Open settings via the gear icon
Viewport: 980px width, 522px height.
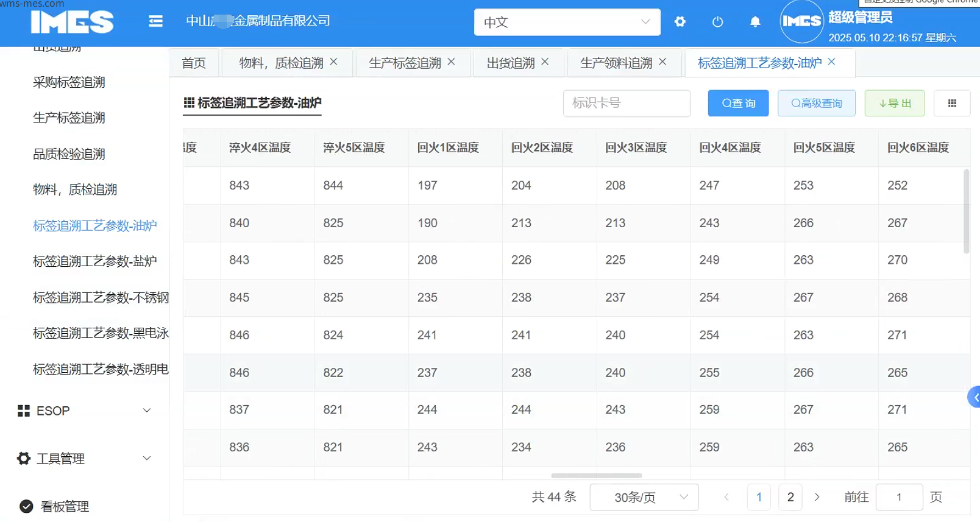(680, 22)
